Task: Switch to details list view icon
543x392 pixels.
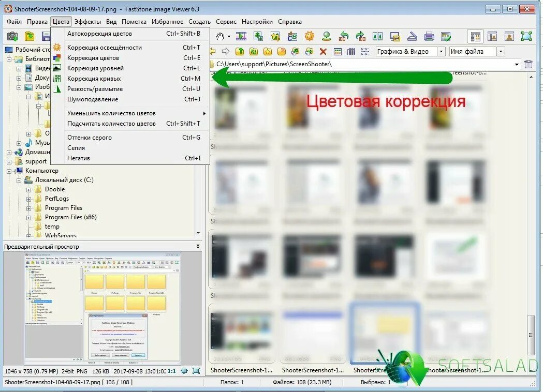Action: [351, 52]
